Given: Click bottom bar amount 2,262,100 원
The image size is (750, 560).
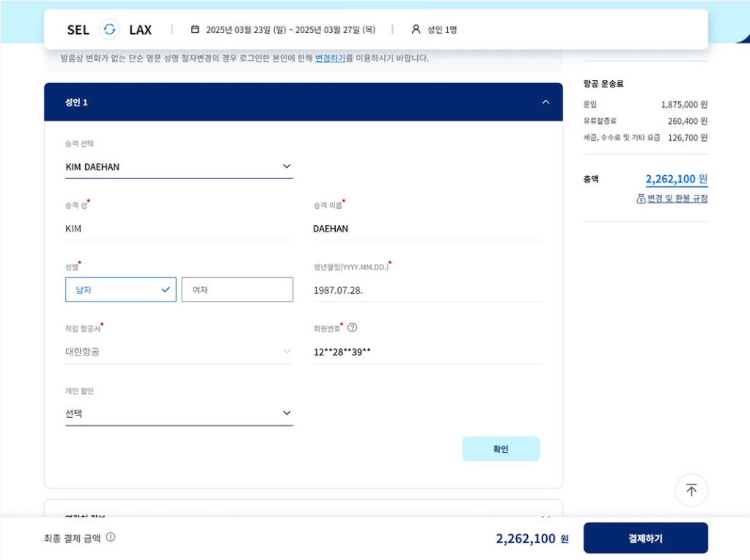Looking at the screenshot, I should pos(532,539).
